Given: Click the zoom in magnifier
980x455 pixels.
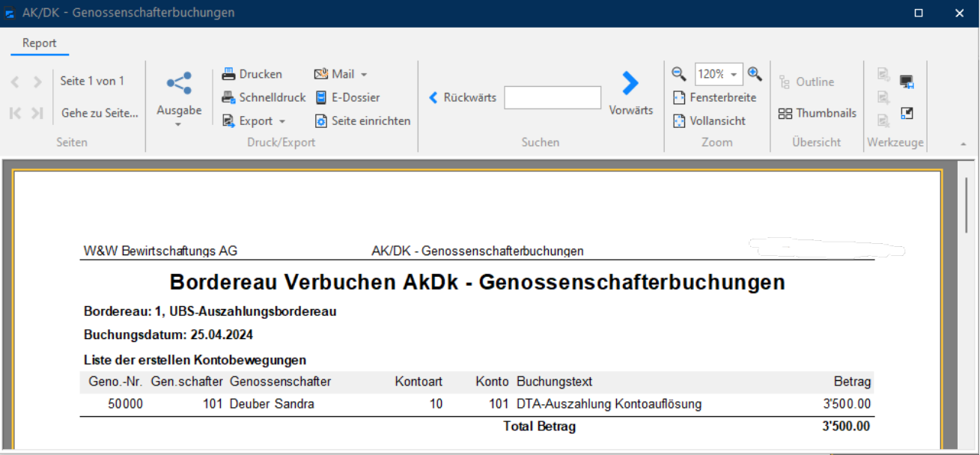Looking at the screenshot, I should point(755,73).
